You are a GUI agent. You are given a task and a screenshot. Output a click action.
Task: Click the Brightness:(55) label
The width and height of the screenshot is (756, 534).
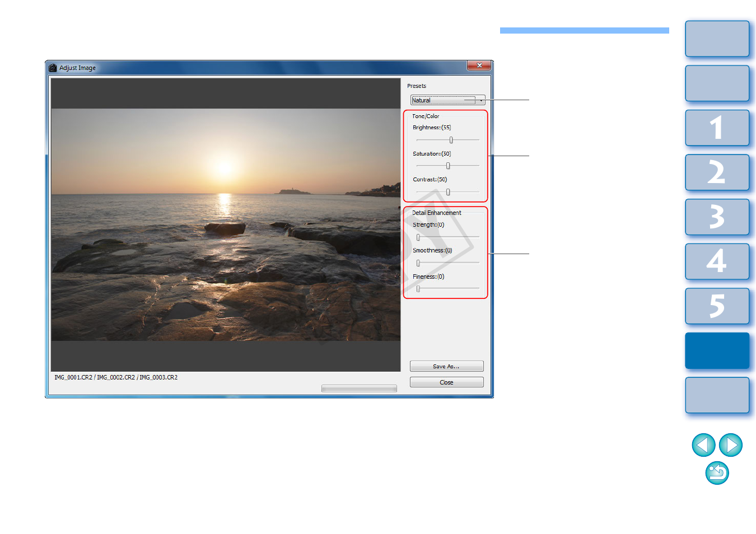pyautogui.click(x=432, y=128)
